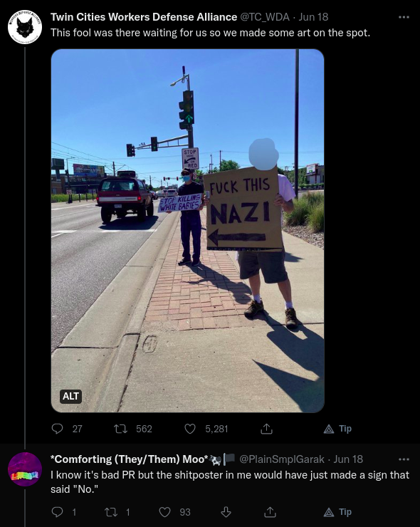Retweet the main tweet with 562 retweets
Screen dimensions: 420x527
point(120,429)
